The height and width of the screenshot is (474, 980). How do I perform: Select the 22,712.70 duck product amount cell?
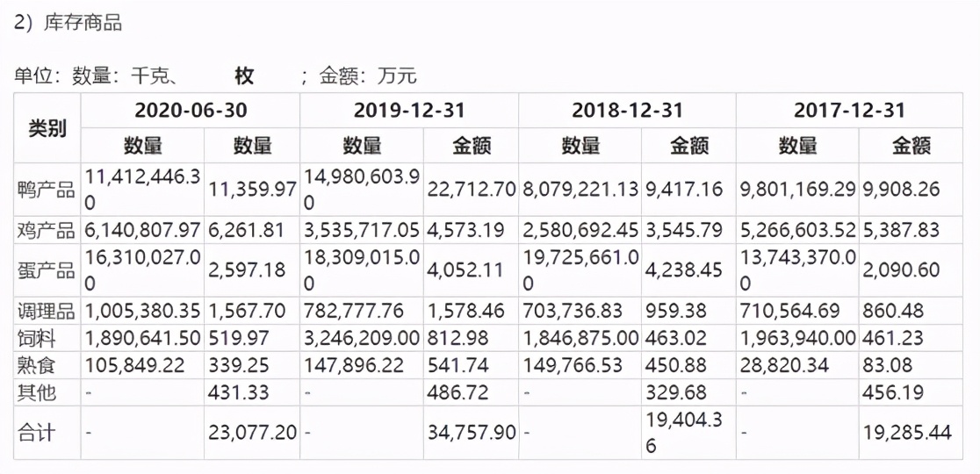point(470,190)
